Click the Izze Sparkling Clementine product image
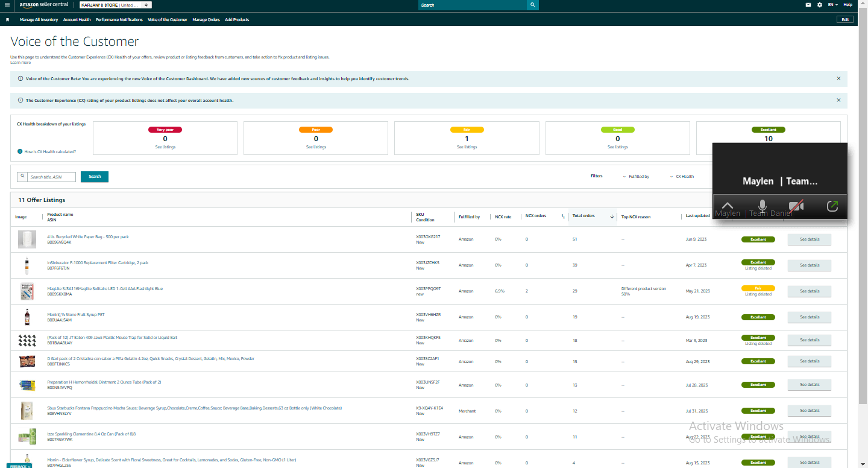The height and width of the screenshot is (468, 868). (x=27, y=437)
